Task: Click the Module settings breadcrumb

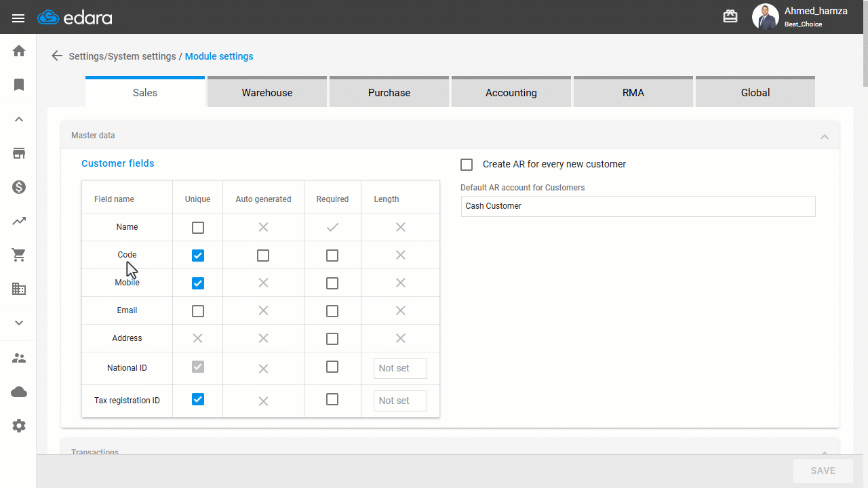Action: (219, 56)
